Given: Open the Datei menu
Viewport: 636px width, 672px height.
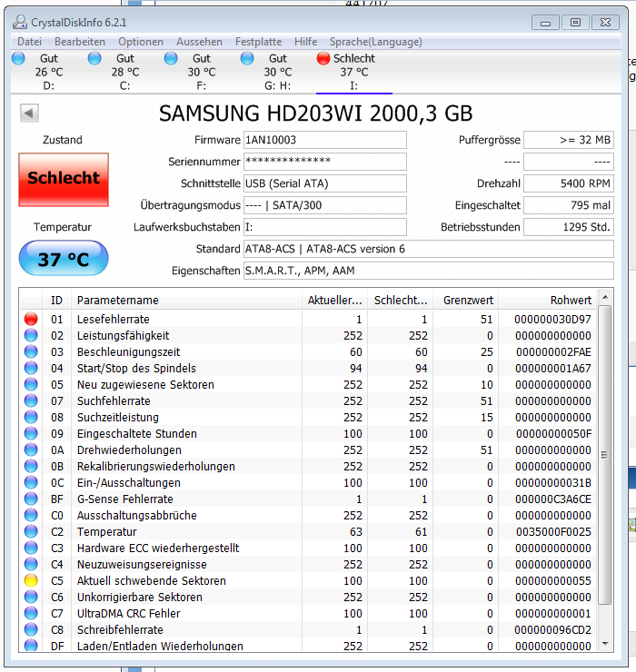Looking at the screenshot, I should pos(30,42).
